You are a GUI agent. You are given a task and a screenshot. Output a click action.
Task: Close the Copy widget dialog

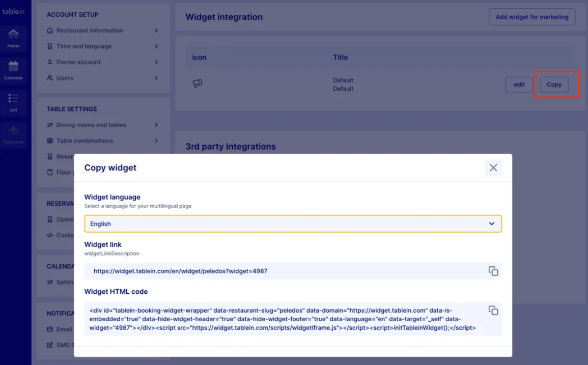[x=493, y=167]
